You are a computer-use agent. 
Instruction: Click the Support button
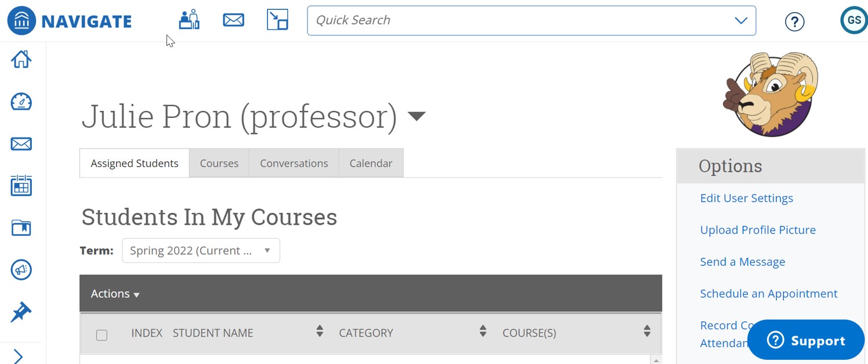click(x=805, y=340)
